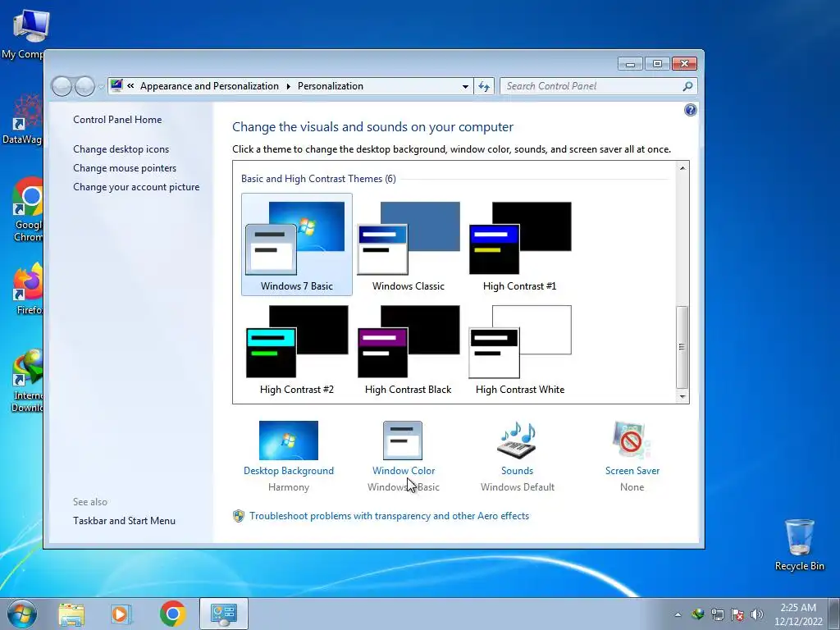This screenshot has height=630, width=840.
Task: Open Control Panel Home
Action: tap(117, 120)
